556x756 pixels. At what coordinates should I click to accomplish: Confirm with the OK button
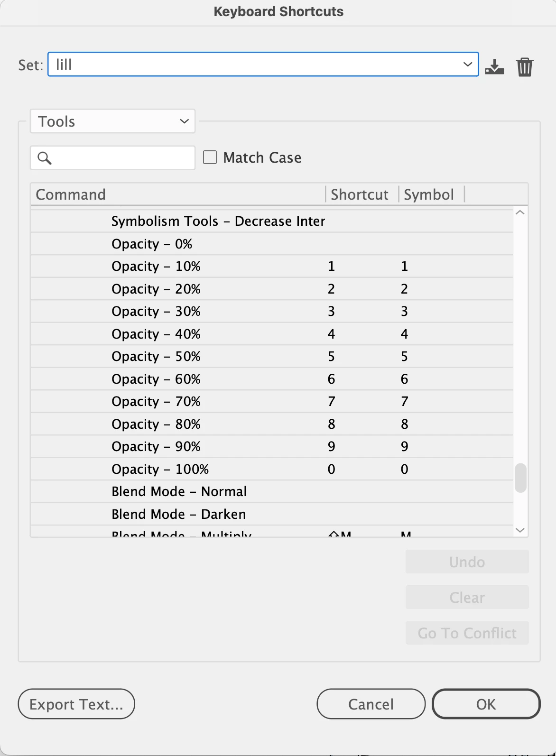click(x=486, y=704)
